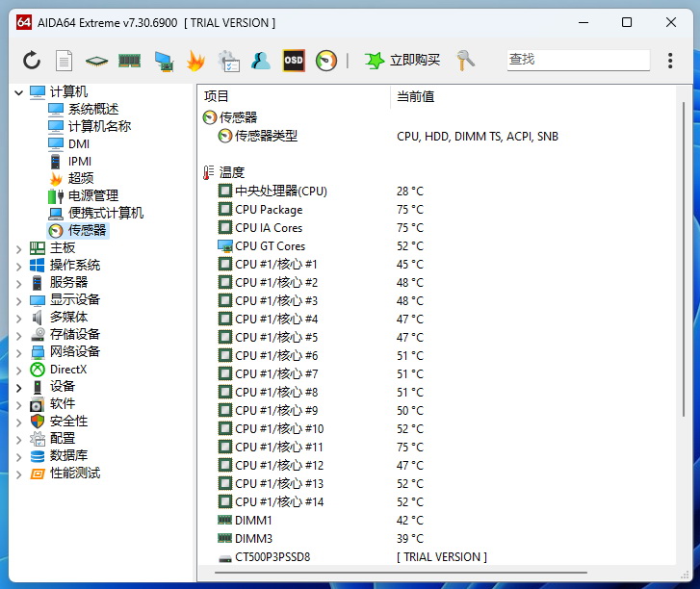Click the 主板 motherboard icon
This screenshot has width=700, height=589.
[38, 248]
